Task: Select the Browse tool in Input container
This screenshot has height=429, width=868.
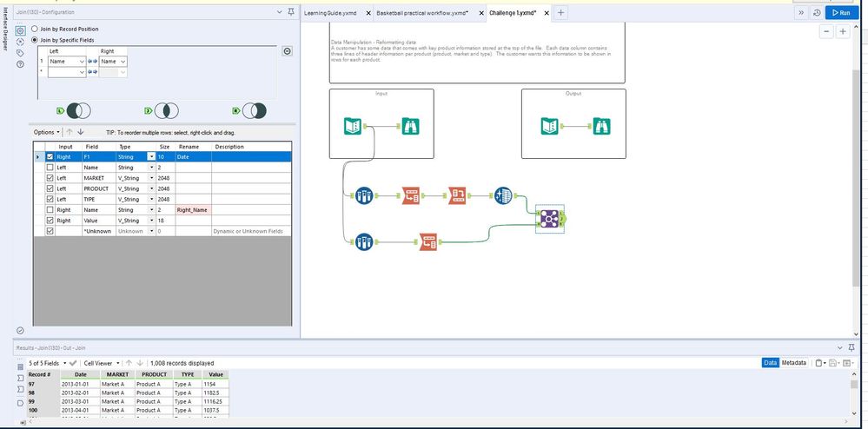Action: [410, 126]
